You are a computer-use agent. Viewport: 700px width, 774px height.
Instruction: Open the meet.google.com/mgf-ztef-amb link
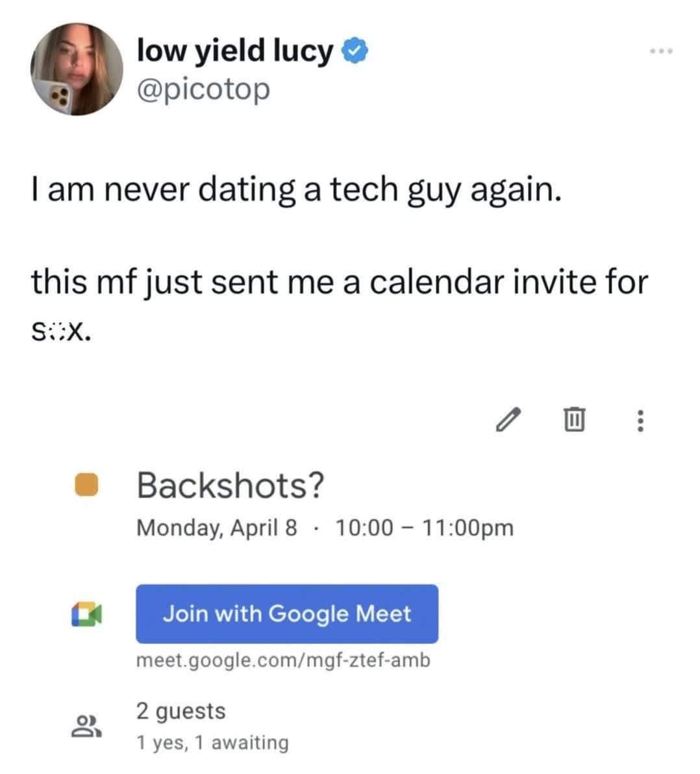pos(283,660)
